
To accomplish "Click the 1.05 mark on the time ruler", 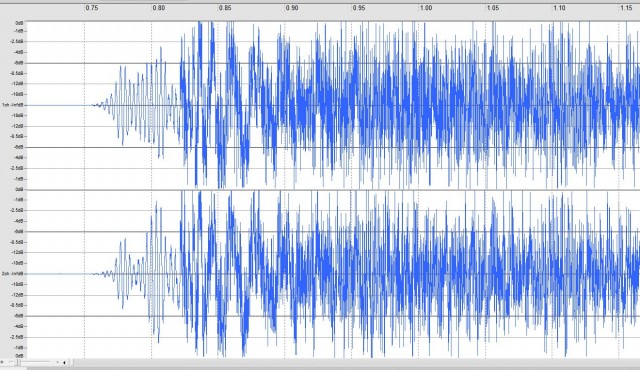I will coord(493,8).
